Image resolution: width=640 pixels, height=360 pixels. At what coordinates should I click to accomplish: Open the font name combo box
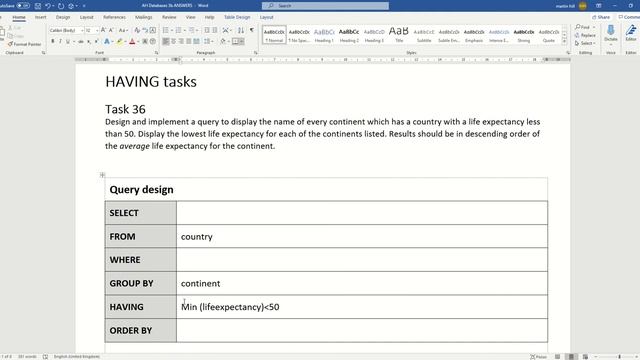(x=67, y=31)
